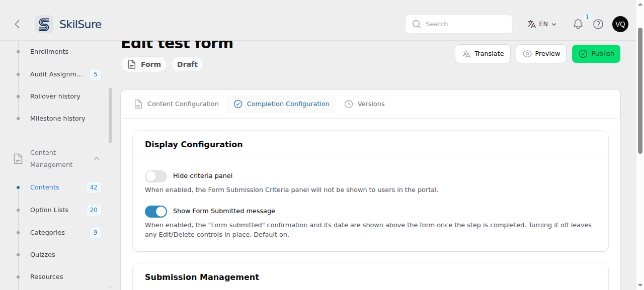Open the EN language dropdown

(542, 24)
